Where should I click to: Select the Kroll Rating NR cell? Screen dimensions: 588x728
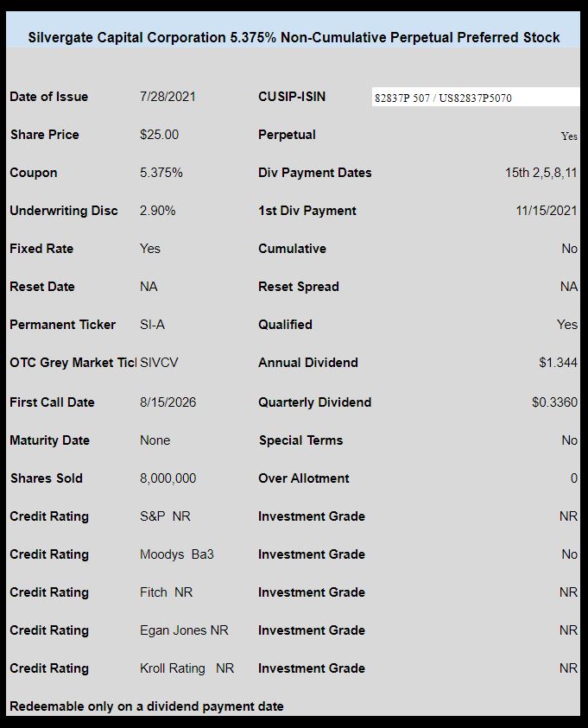pyautogui.click(x=187, y=668)
